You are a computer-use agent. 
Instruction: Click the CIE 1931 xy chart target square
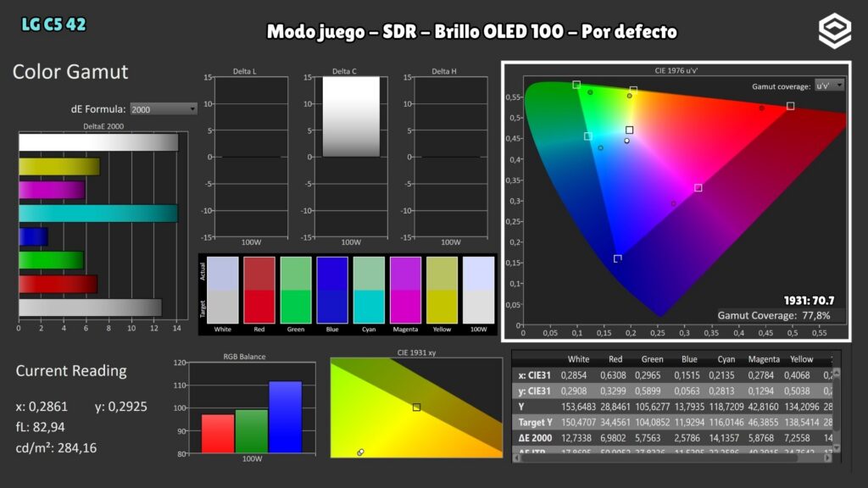click(416, 408)
